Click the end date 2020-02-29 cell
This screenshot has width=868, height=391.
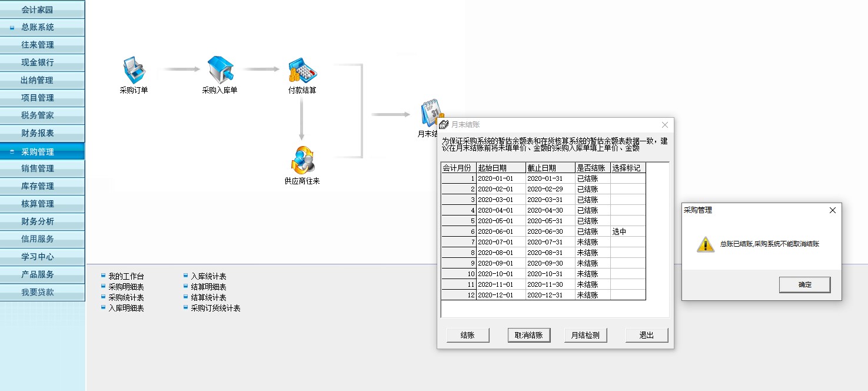(551, 189)
